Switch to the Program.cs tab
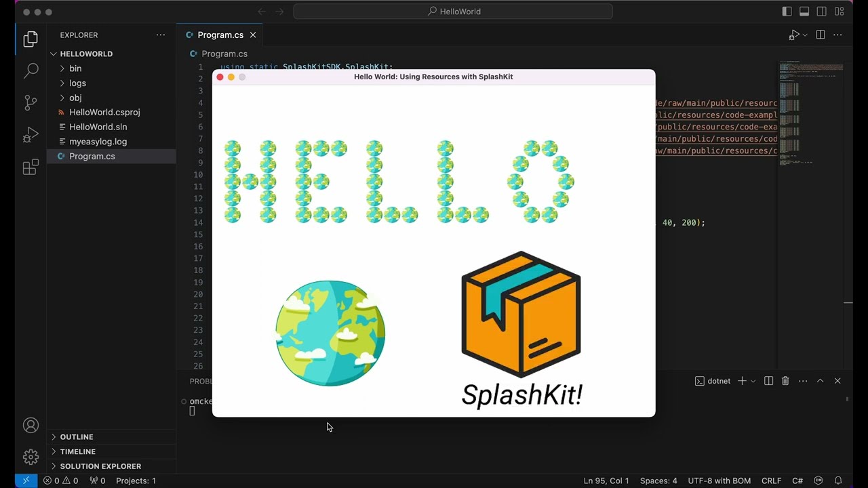Screen dimensions: 868x488 click(x=220, y=35)
